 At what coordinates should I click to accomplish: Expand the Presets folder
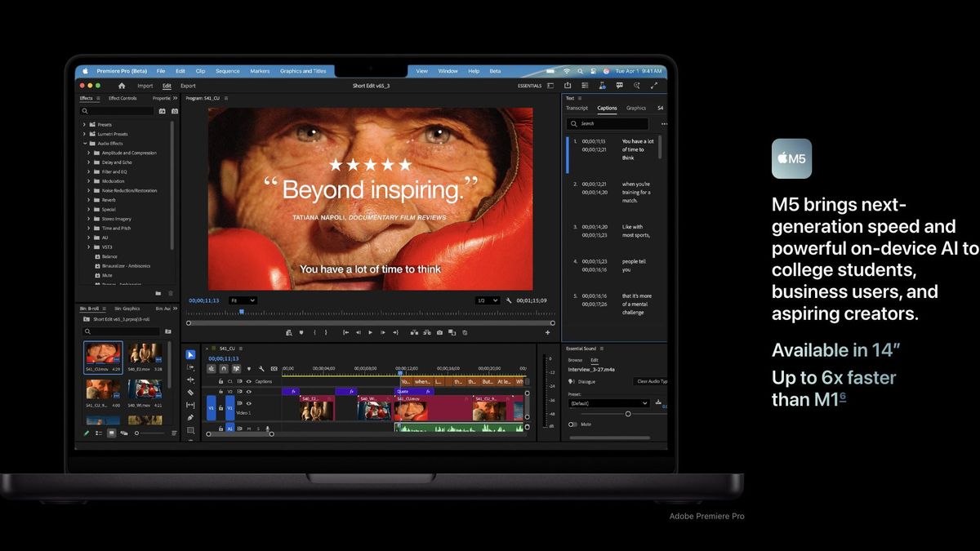[x=84, y=125]
